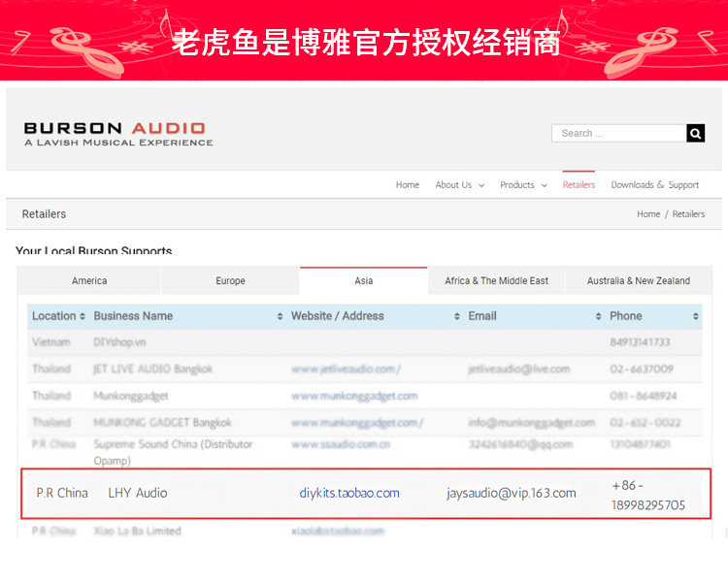The image size is (728, 582).
Task: Click the LHY Audio business name
Action: (x=138, y=493)
